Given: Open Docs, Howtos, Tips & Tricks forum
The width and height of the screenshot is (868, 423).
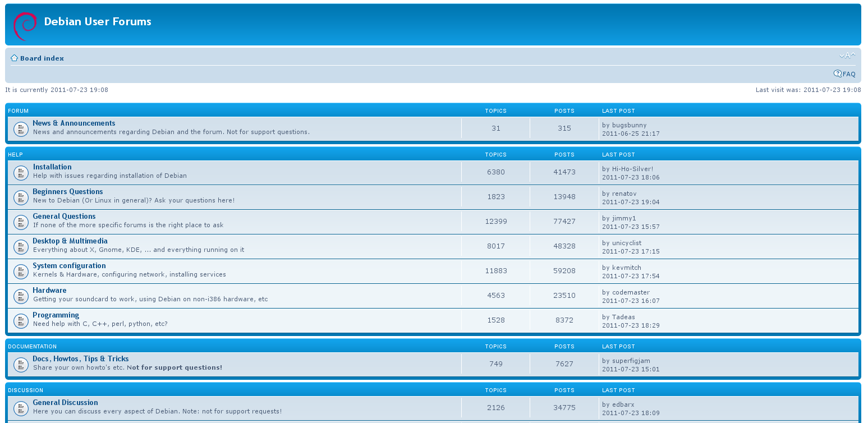Looking at the screenshot, I should click(x=81, y=359).
